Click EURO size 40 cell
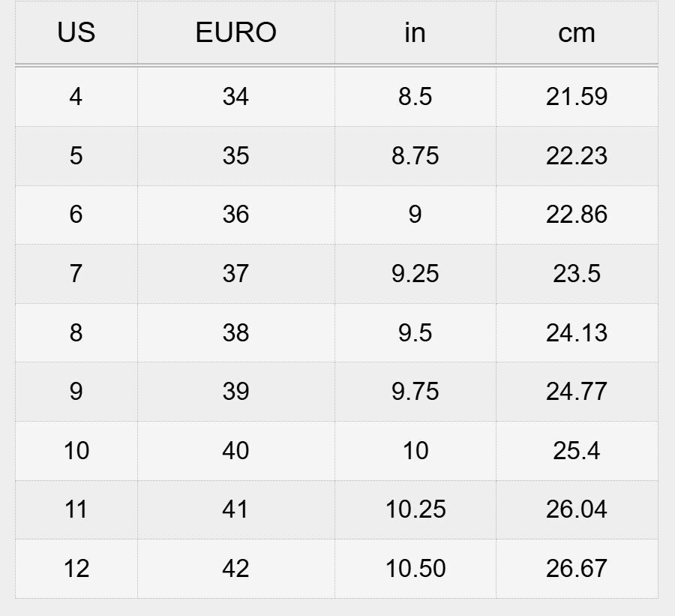The width and height of the screenshot is (675, 616). click(235, 451)
